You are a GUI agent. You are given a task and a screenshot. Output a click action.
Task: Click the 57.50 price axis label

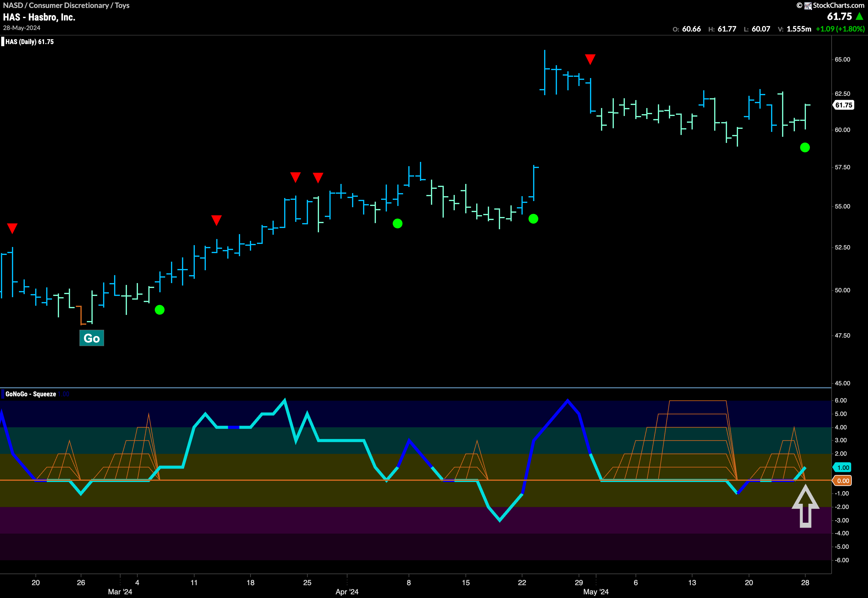point(842,167)
